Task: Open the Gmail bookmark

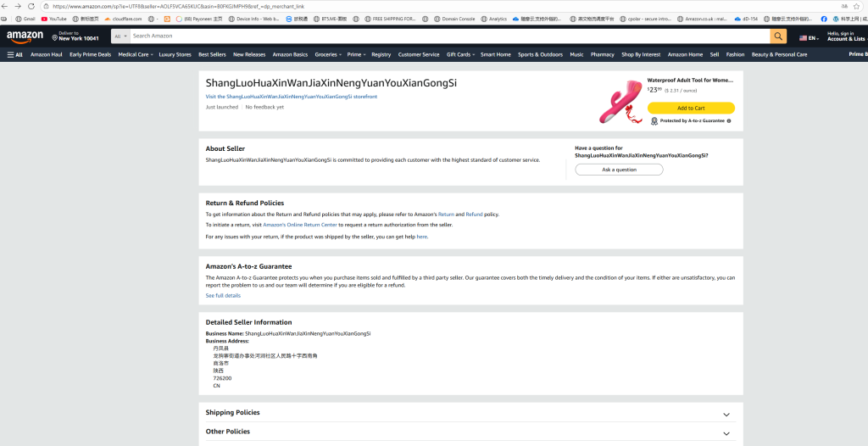Action: pyautogui.click(x=25, y=18)
